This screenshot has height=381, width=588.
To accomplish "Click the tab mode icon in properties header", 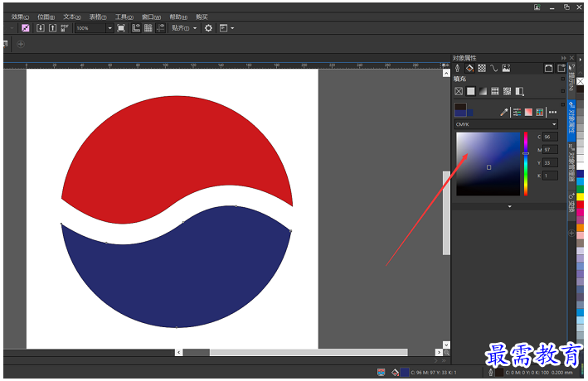I will 561,68.
